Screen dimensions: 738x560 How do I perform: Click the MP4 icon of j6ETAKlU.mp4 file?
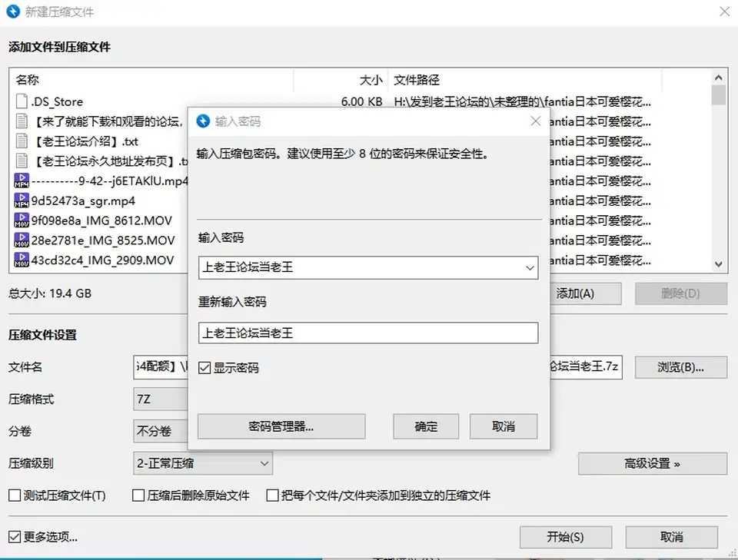pos(22,181)
